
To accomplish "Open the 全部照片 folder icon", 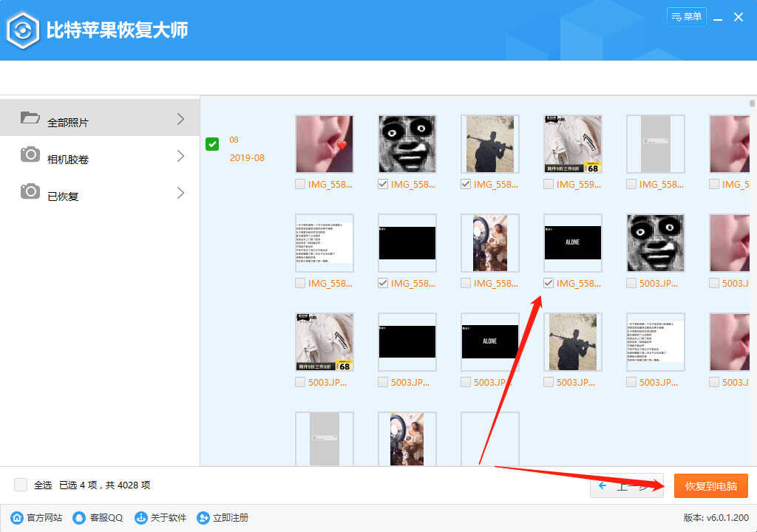I will (30, 117).
